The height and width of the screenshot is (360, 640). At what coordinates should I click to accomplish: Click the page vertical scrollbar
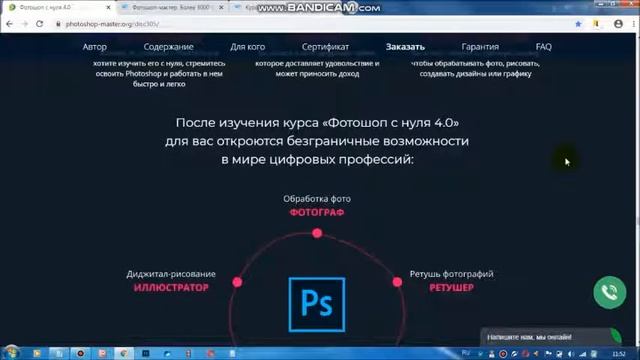point(637,190)
